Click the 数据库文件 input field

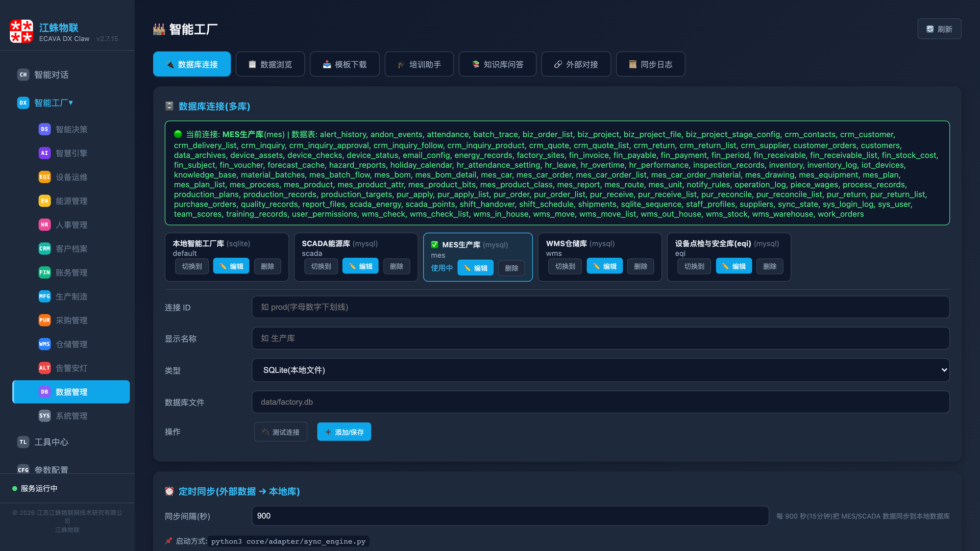tap(600, 402)
